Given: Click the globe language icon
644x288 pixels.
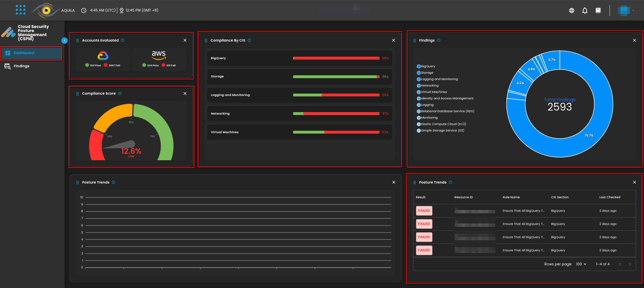Looking at the screenshot, I should pyautogui.click(x=571, y=10).
